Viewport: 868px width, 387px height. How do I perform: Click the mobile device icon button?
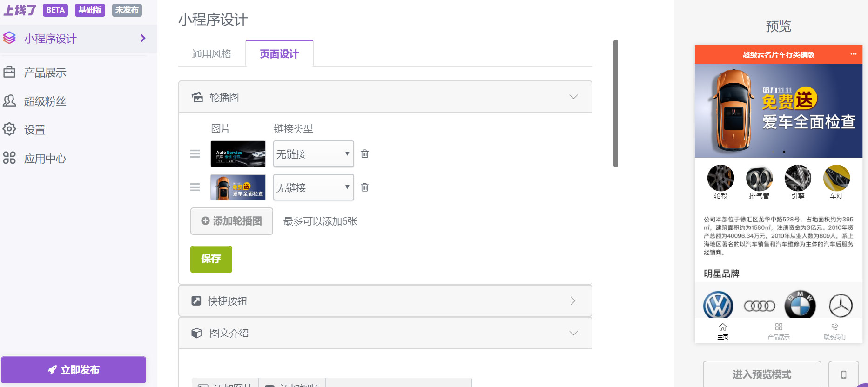pyautogui.click(x=843, y=374)
